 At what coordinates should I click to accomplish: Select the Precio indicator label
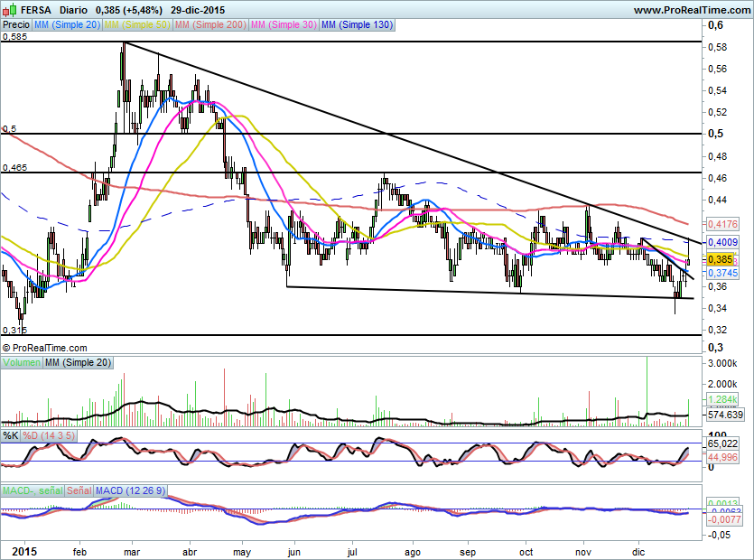pyautogui.click(x=14, y=25)
